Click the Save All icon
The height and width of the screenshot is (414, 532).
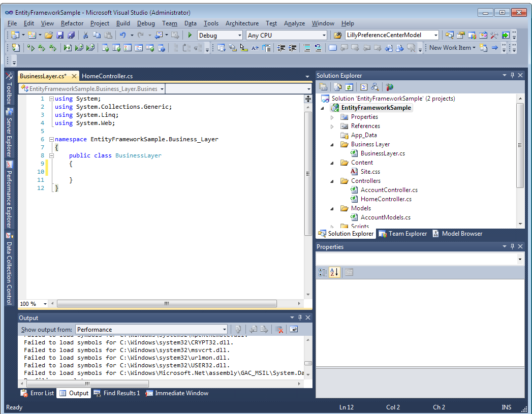[71, 35]
